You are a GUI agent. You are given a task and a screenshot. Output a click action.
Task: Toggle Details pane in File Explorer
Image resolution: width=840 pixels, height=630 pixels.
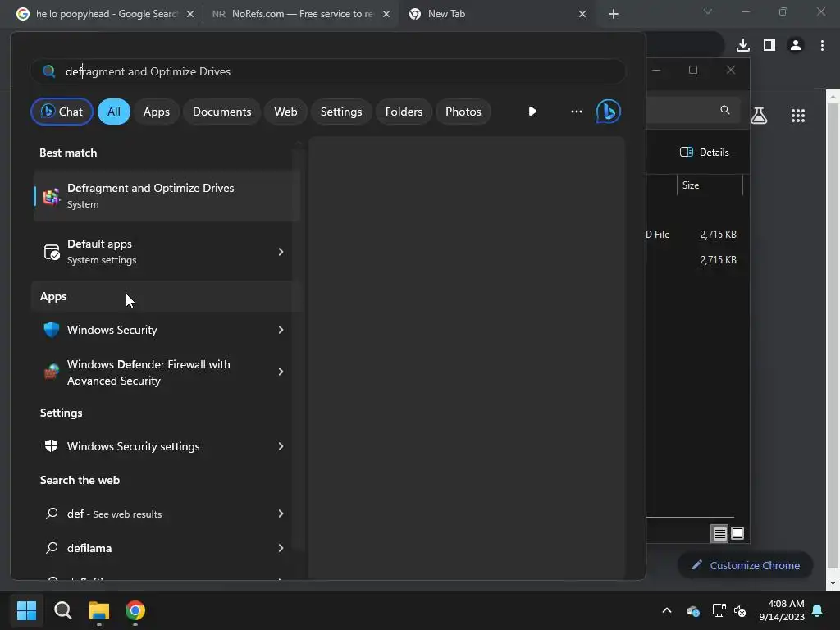[705, 152]
